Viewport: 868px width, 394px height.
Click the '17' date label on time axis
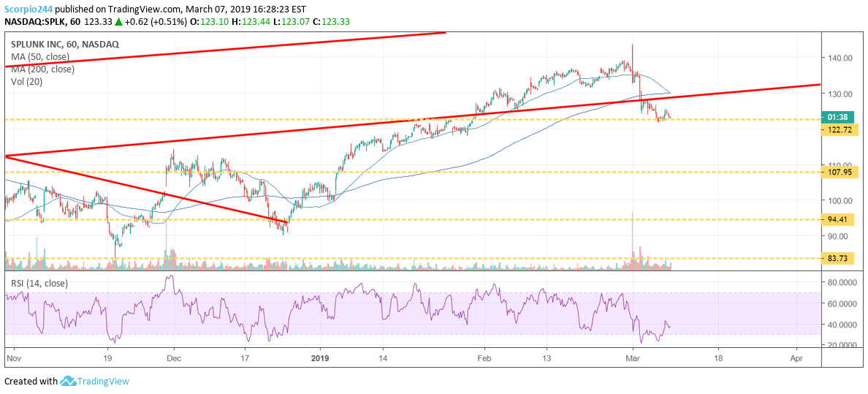[244, 358]
